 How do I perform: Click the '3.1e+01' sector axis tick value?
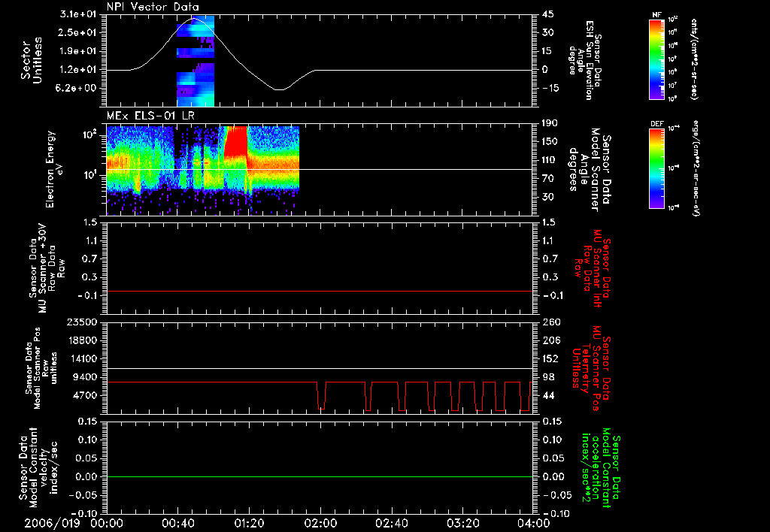[x=78, y=14]
